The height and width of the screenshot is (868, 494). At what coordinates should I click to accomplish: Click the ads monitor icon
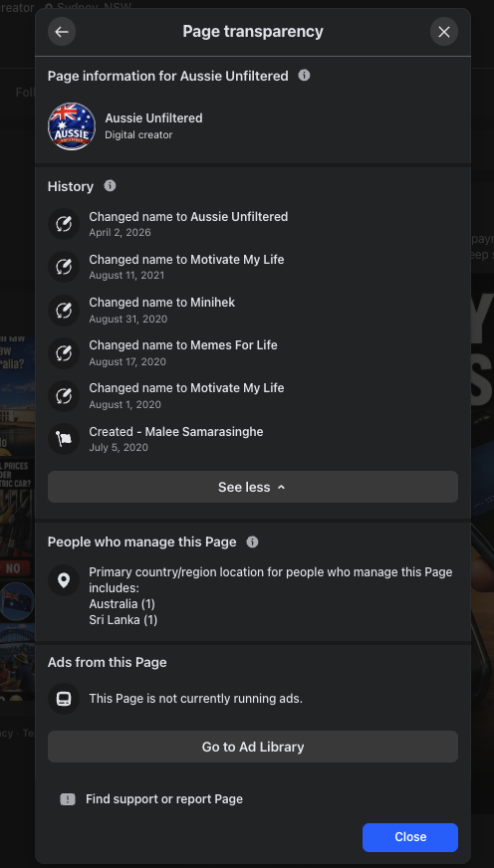tap(64, 698)
